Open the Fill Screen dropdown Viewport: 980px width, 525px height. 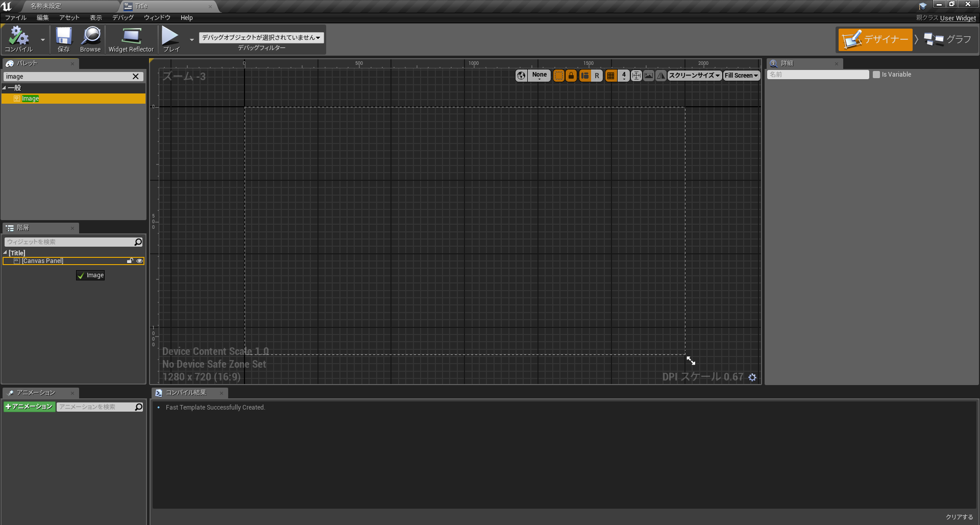741,75
